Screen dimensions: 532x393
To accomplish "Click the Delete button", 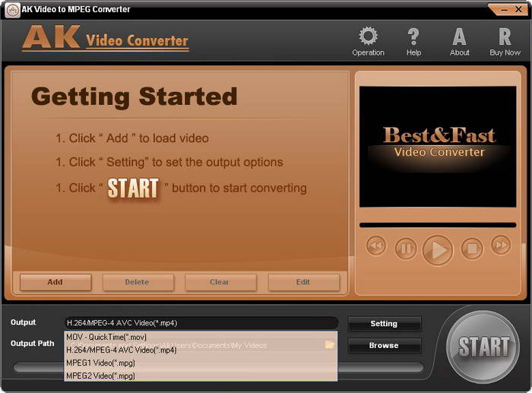I will coord(138,282).
